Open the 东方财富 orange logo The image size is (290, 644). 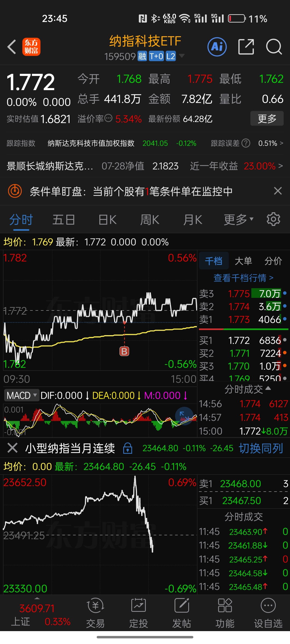(x=31, y=47)
